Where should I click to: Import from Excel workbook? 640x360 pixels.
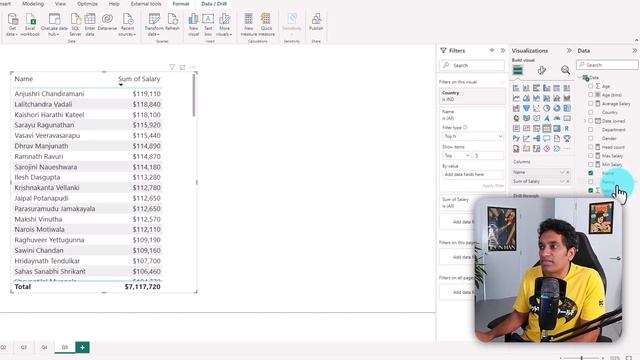click(x=30, y=24)
